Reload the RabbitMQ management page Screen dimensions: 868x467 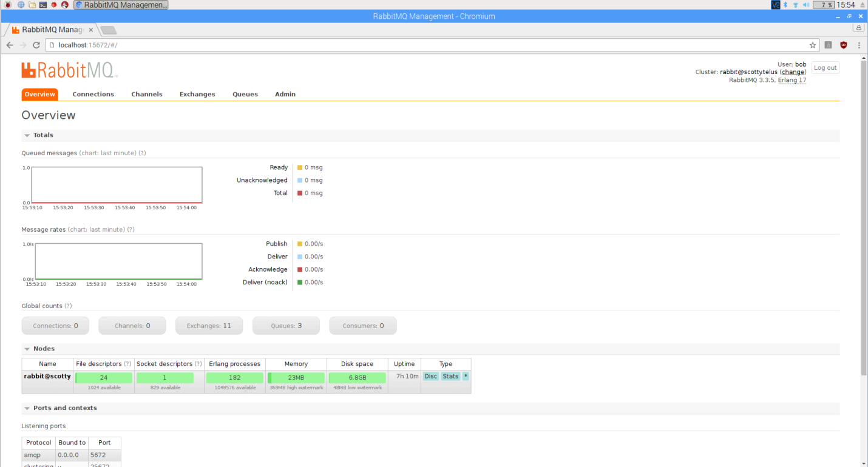(36, 45)
